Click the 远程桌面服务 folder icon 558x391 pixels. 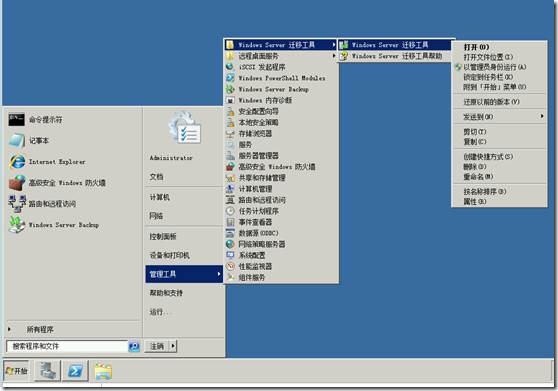tap(230, 56)
